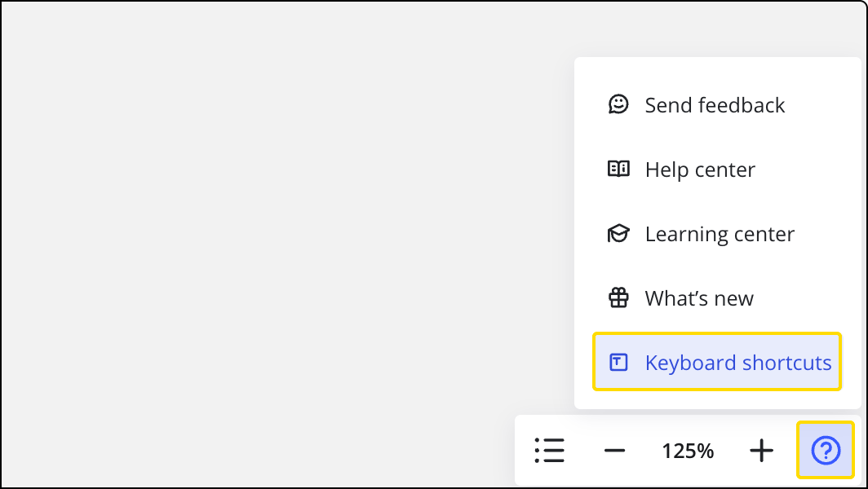Open the frames list icon in toolbar

(549, 451)
